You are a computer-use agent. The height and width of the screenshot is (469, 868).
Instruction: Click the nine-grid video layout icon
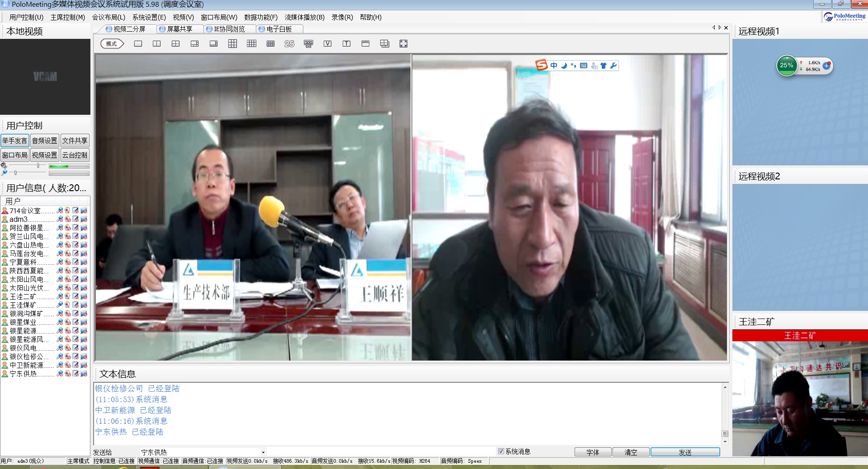pyautogui.click(x=233, y=44)
